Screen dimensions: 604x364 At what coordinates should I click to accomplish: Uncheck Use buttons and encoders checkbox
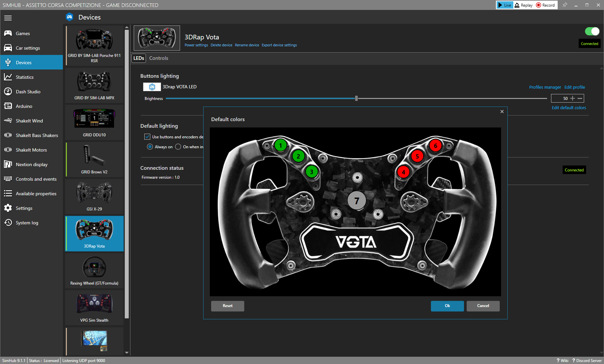point(147,137)
